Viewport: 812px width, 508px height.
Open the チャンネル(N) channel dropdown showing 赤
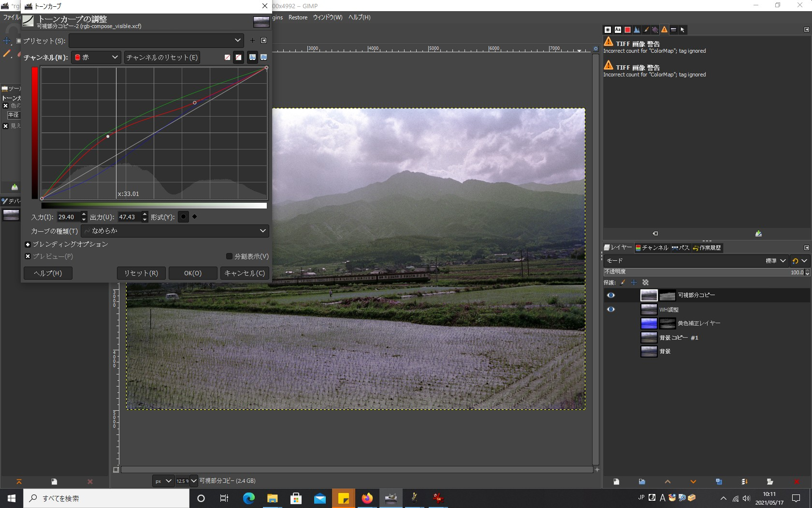(96, 57)
